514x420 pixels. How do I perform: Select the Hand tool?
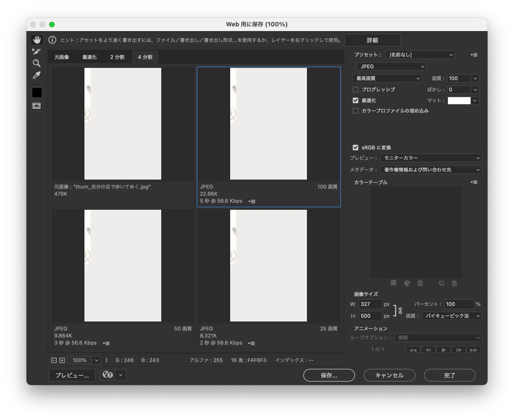point(37,40)
